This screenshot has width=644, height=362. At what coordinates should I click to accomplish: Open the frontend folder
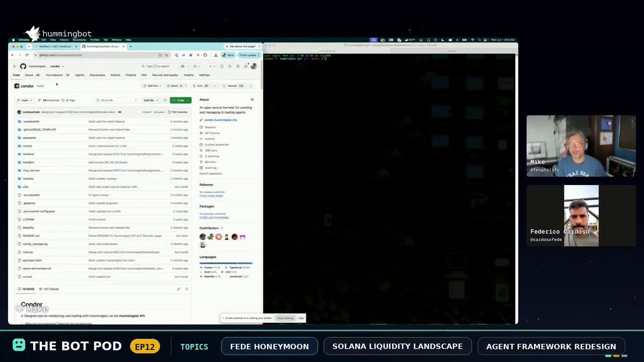(28, 154)
